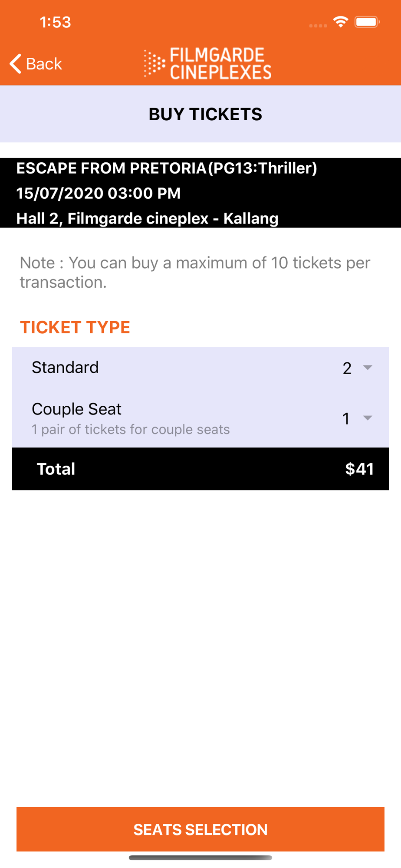Tap the Buy Tickets header
The width and height of the screenshot is (401, 868).
[205, 114]
